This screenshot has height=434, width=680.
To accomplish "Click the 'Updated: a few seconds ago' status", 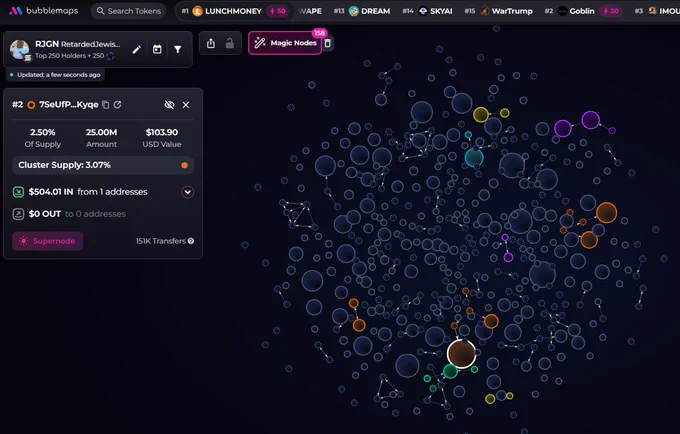I will 55,75.
